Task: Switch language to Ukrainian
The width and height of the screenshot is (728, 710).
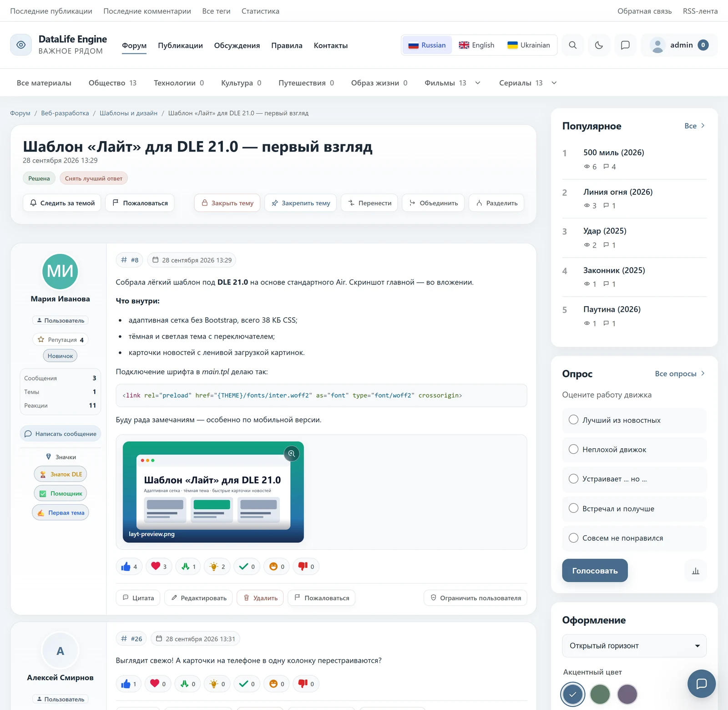Action: click(x=529, y=45)
